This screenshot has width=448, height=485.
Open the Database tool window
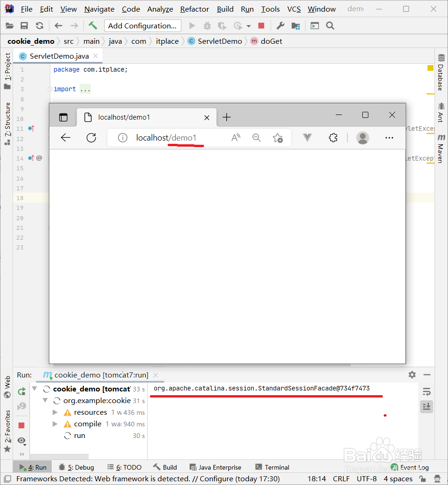[441, 72]
